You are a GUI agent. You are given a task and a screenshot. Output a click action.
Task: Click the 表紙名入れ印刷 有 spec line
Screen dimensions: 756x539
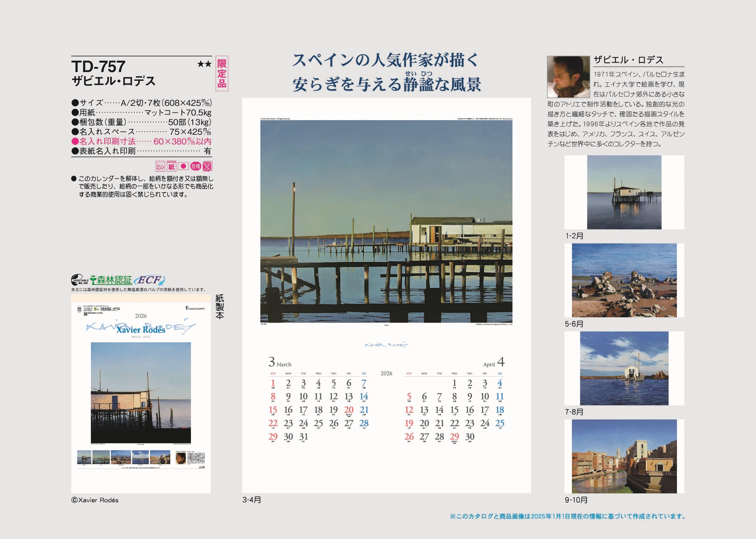point(141,151)
